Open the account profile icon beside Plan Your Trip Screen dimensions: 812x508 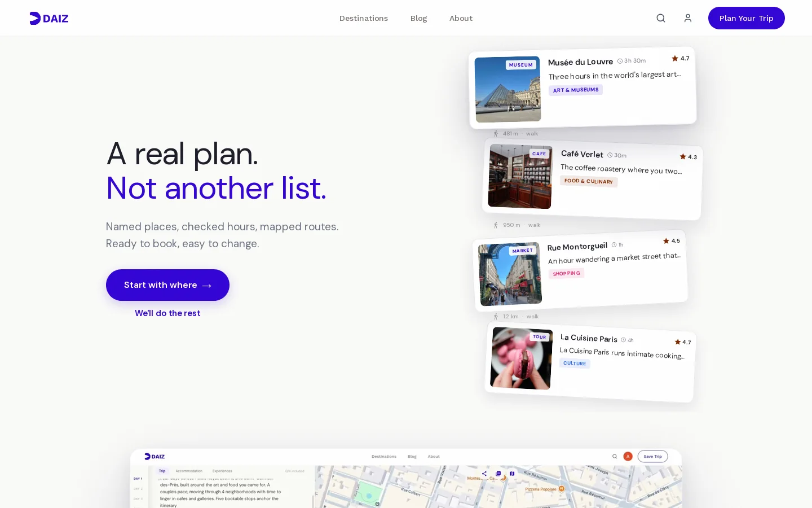(x=688, y=18)
